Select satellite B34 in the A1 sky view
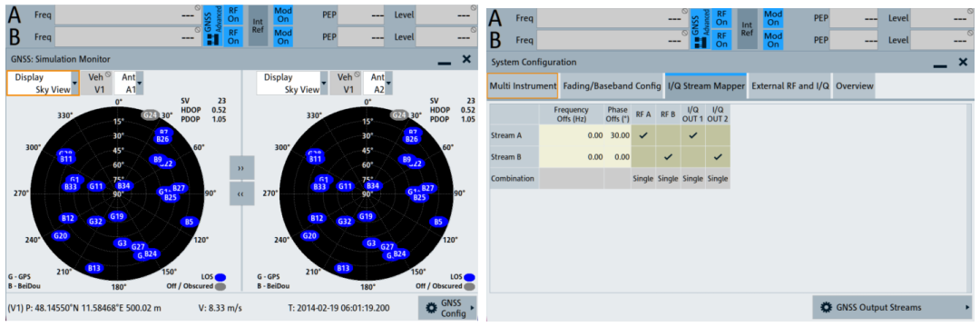The height and width of the screenshot is (327, 980). tap(123, 185)
